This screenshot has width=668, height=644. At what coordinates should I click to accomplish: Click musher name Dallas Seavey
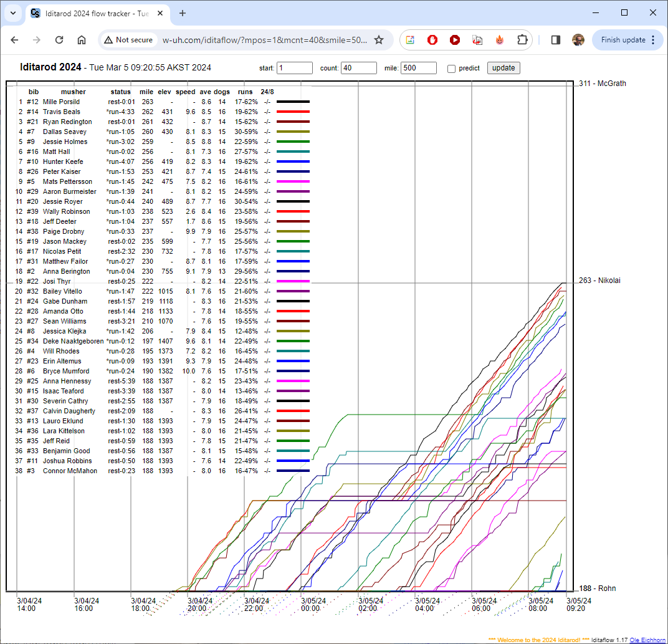64,132
